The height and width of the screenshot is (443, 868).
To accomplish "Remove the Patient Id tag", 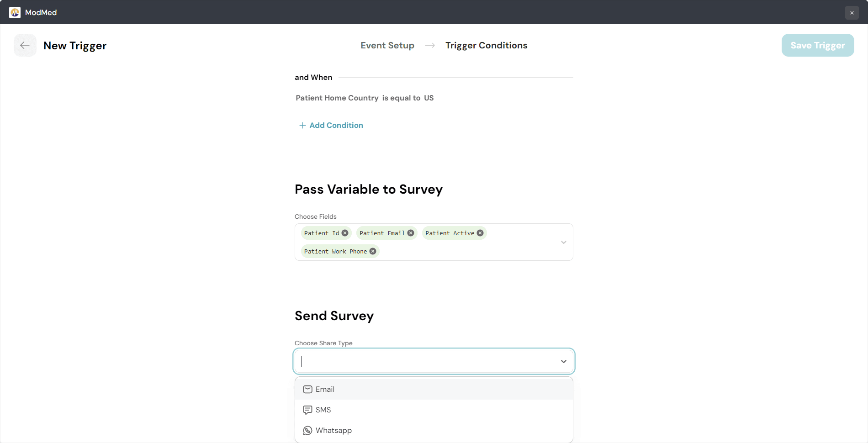I will [345, 233].
